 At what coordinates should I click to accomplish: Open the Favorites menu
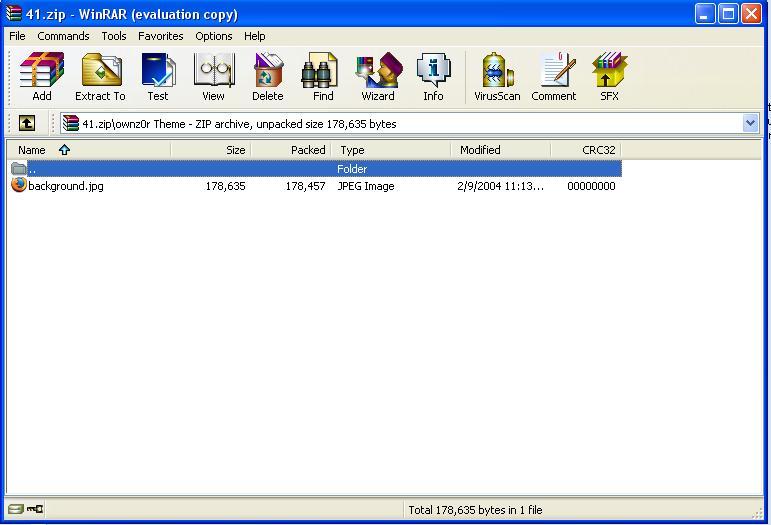tap(160, 36)
